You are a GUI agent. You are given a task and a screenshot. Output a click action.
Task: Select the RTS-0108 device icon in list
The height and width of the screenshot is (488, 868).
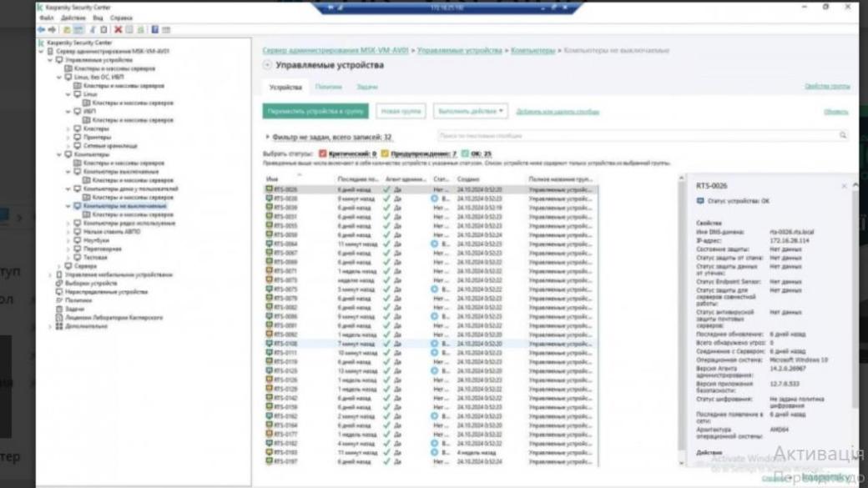[270, 344]
